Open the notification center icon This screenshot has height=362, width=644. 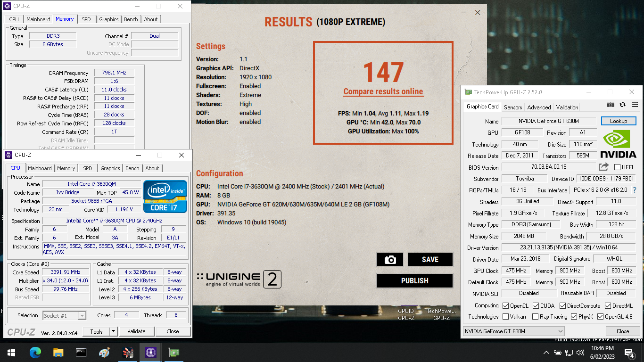click(629, 353)
